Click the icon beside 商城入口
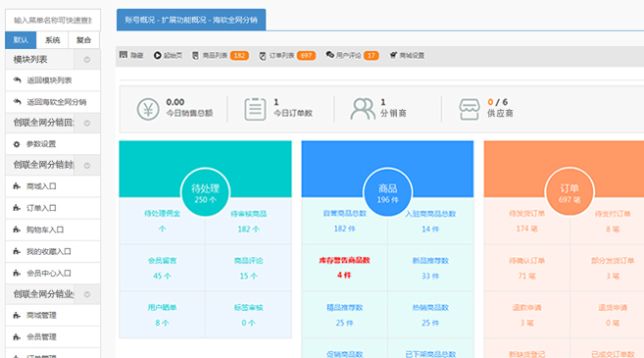The height and width of the screenshot is (358, 644). point(17,186)
